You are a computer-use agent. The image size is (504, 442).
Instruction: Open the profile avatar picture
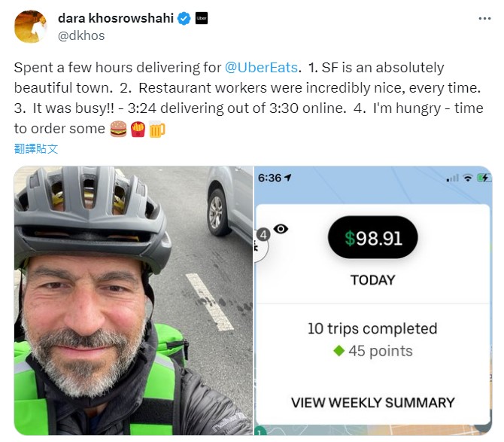click(31, 26)
